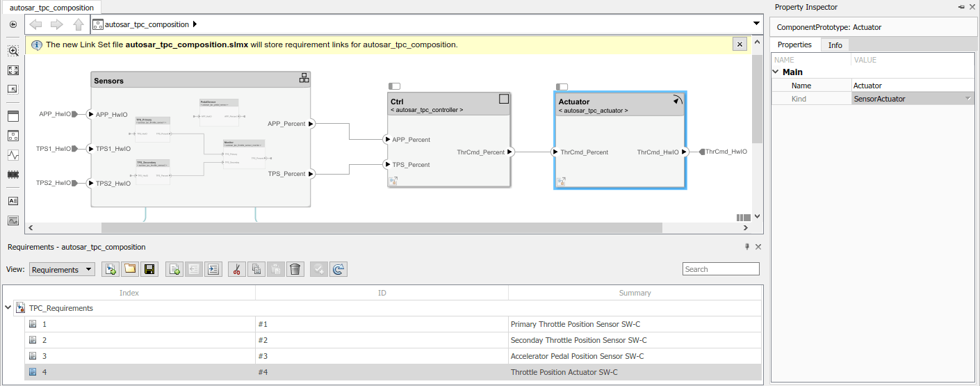Click the signal waveform palette icon

[13, 154]
